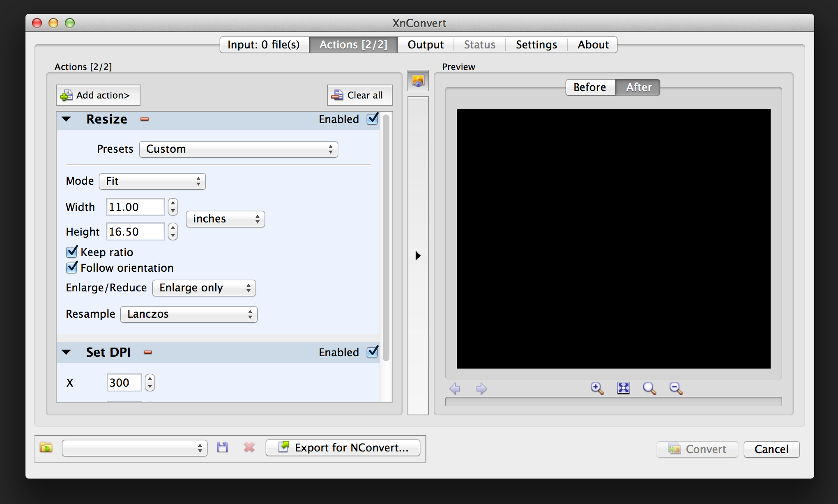This screenshot has height=504, width=838.
Task: Go to the next preview image arrow
Action: pos(481,388)
